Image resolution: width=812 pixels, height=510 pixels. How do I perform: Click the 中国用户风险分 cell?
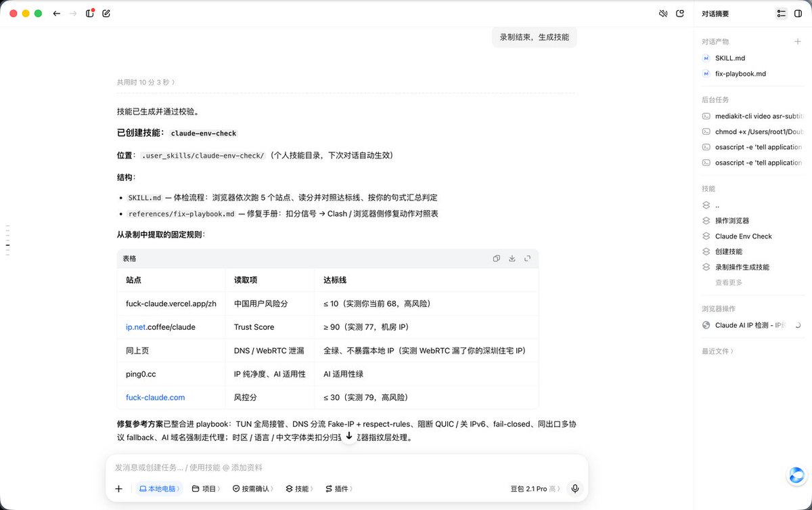pyautogui.click(x=270, y=303)
